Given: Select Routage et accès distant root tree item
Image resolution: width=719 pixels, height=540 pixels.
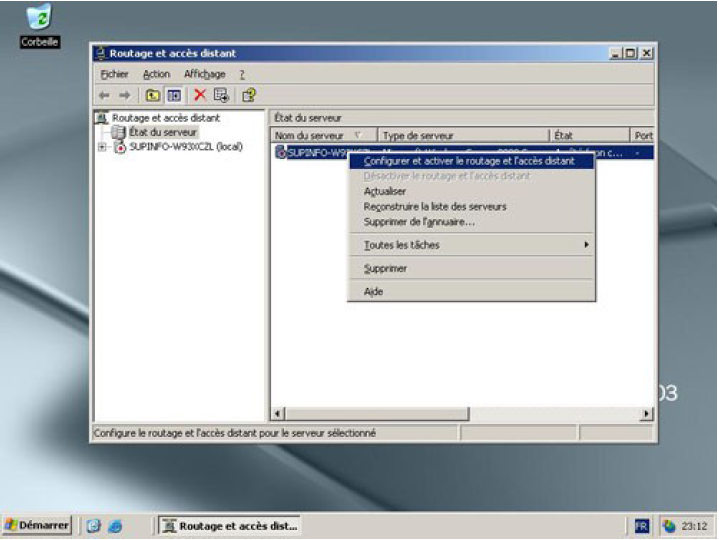Looking at the screenshot, I should pyautogui.click(x=166, y=118).
